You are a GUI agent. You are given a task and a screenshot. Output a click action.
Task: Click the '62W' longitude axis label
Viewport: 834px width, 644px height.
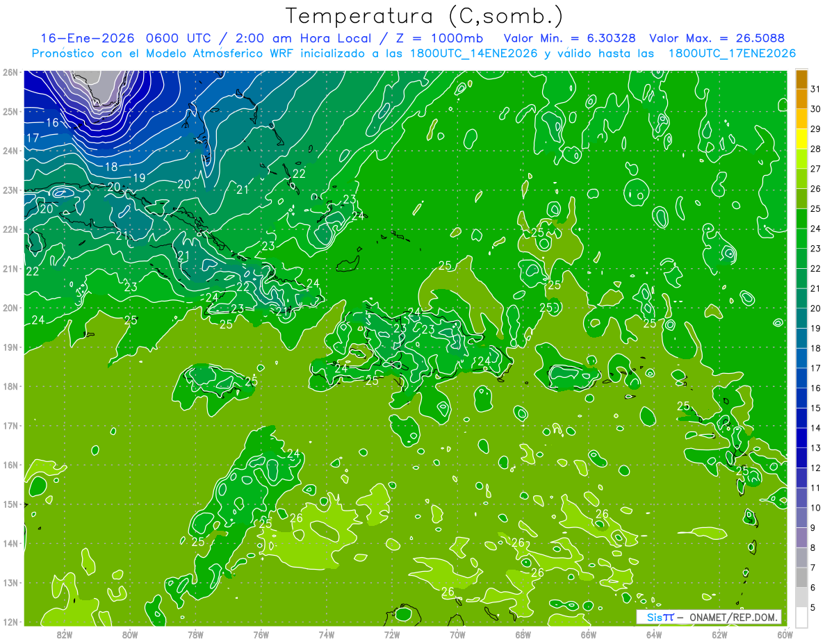coord(719,634)
